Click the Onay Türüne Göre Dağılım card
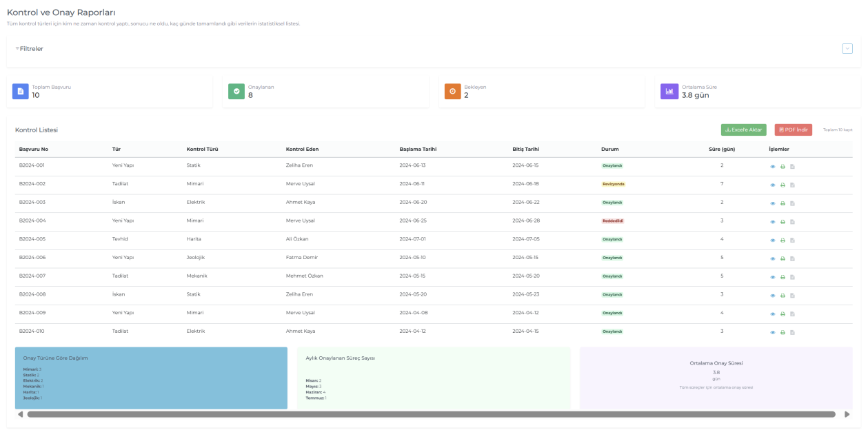868x430 pixels. pyautogui.click(x=151, y=378)
